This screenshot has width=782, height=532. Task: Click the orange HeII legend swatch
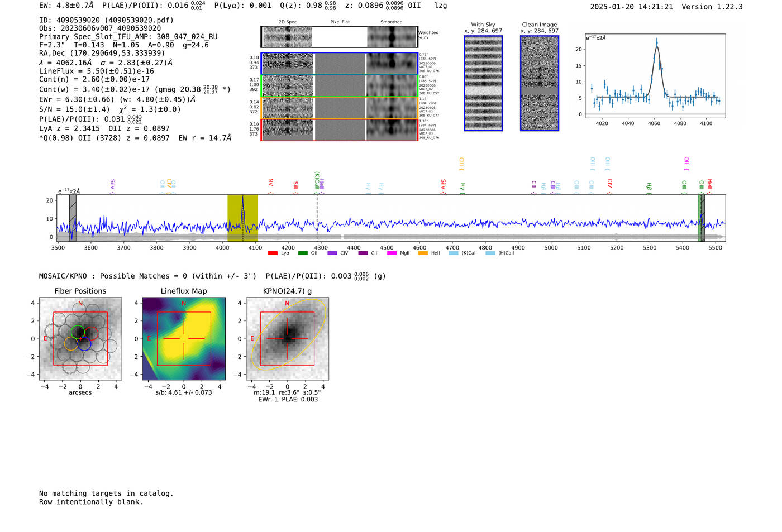(x=423, y=253)
